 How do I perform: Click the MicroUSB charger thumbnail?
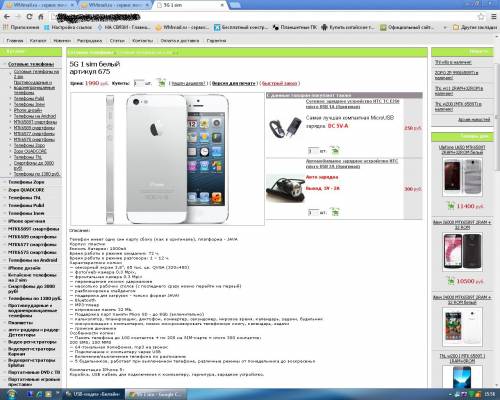click(285, 128)
